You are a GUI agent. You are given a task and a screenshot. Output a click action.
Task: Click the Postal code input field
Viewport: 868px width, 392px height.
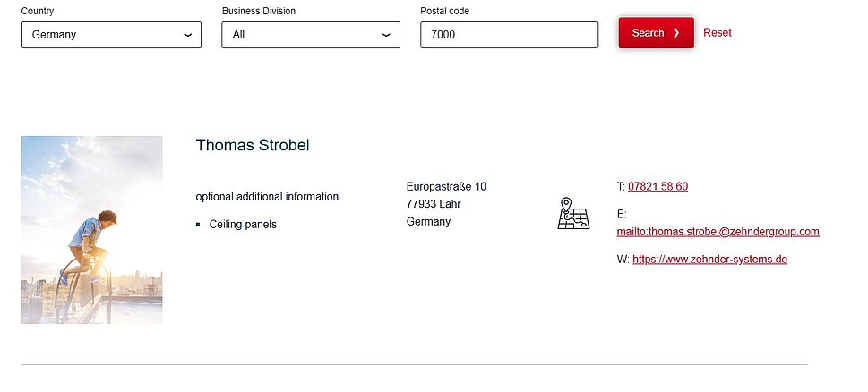click(509, 35)
